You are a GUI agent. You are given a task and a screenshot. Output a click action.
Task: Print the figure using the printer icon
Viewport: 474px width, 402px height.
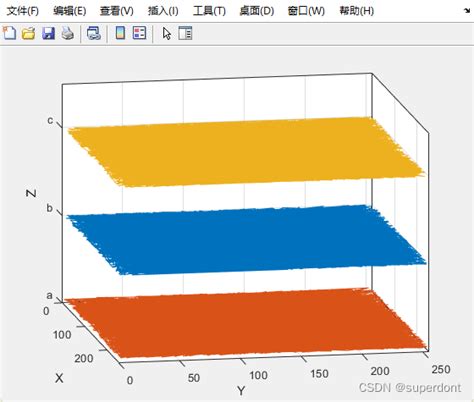(68, 33)
